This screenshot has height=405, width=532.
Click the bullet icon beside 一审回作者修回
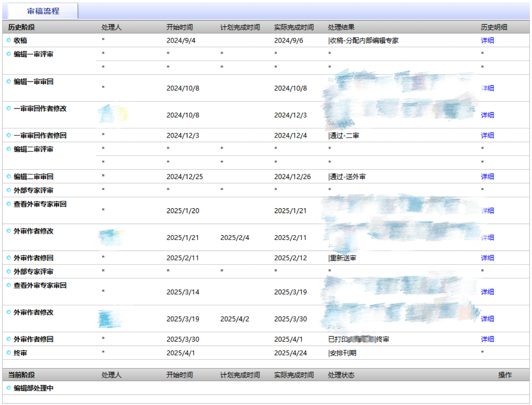pos(9,136)
